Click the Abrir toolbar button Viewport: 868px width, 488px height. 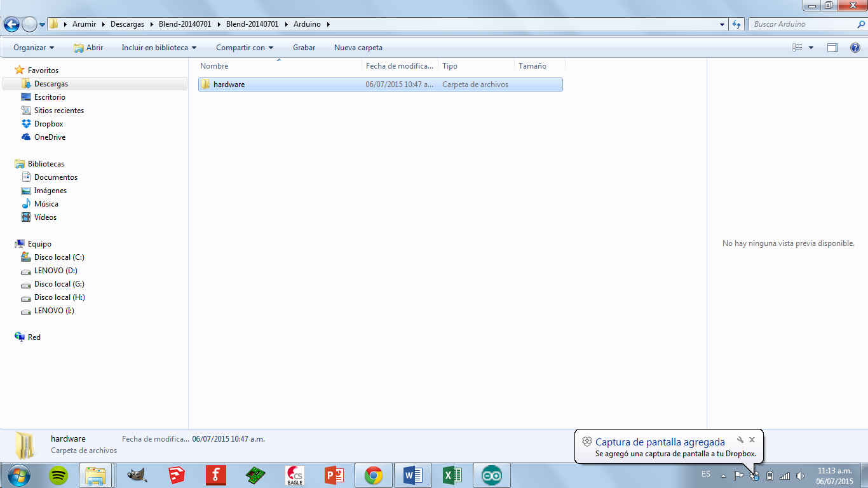point(88,48)
